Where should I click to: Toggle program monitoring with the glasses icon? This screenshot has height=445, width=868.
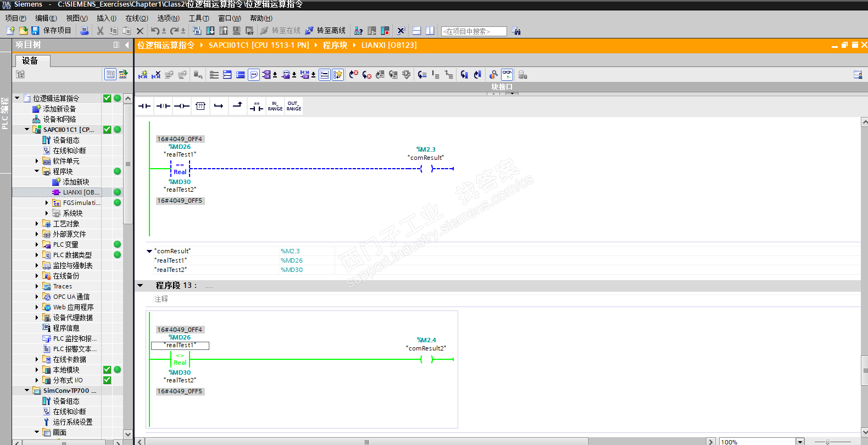[507, 75]
